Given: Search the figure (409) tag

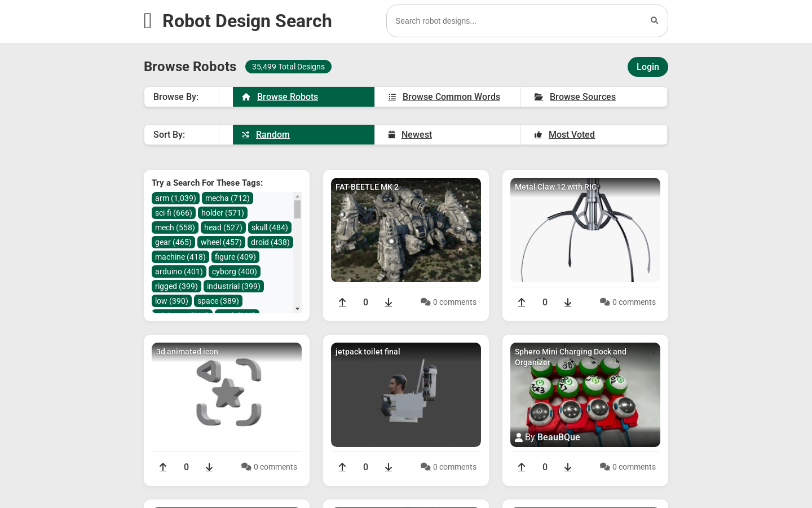Looking at the screenshot, I should [x=235, y=257].
